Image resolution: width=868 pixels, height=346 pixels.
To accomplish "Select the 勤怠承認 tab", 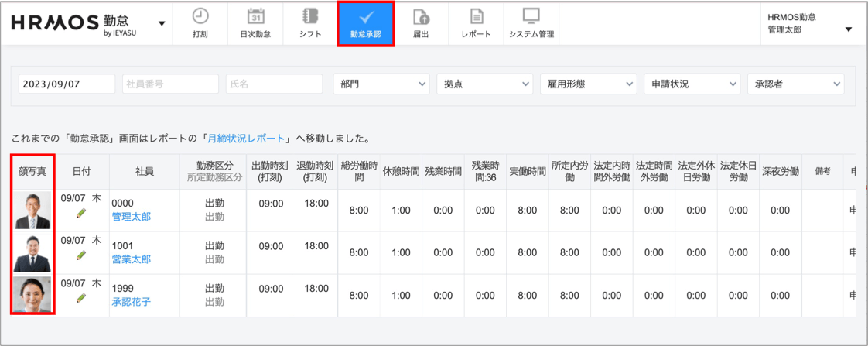I will coord(366,23).
